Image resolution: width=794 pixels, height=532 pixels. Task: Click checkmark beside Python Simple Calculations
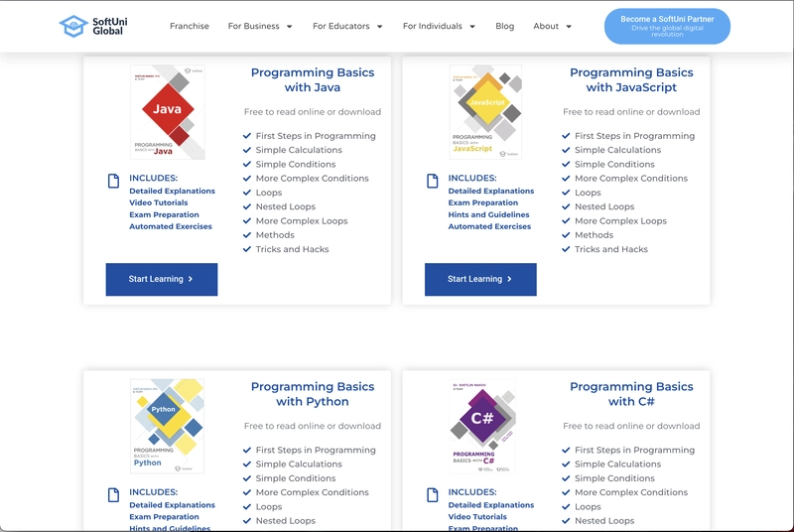pos(247,465)
